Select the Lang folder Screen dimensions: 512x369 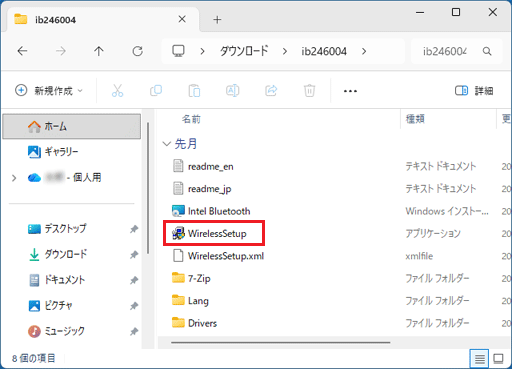coord(190,301)
